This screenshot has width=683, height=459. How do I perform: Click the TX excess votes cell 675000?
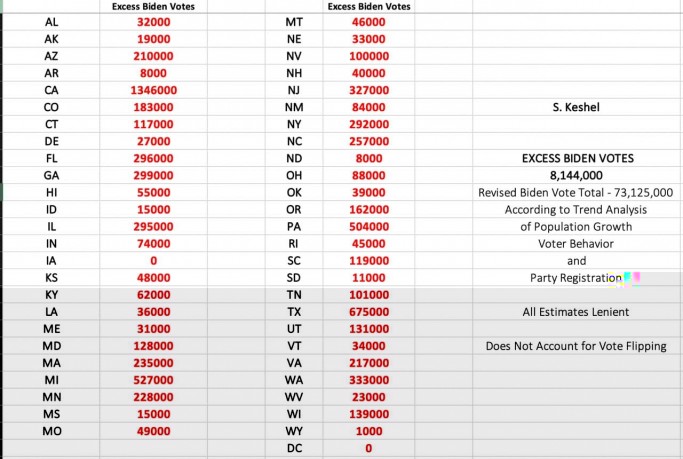369,312
